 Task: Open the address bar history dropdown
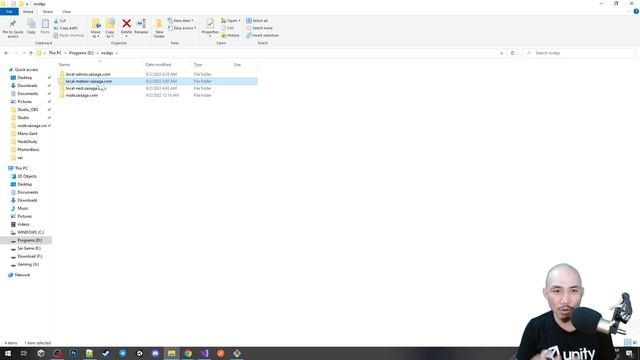(x=502, y=53)
